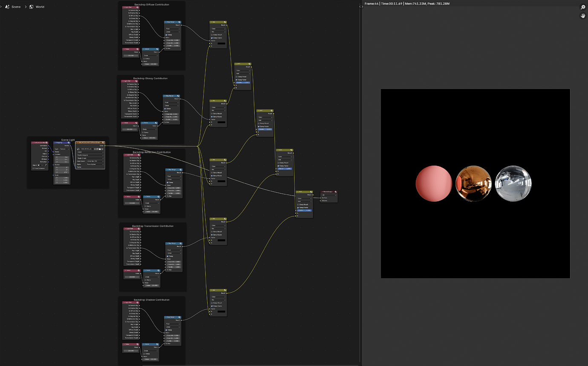
Task: Click the Backdrop Glossy Contribution frame label
Action: pos(150,78)
